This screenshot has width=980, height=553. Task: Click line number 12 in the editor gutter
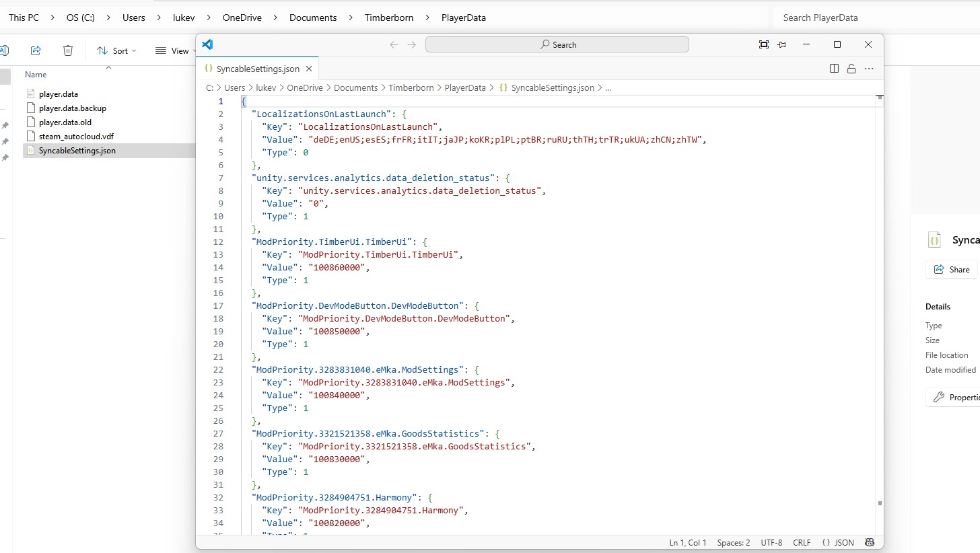[218, 242]
